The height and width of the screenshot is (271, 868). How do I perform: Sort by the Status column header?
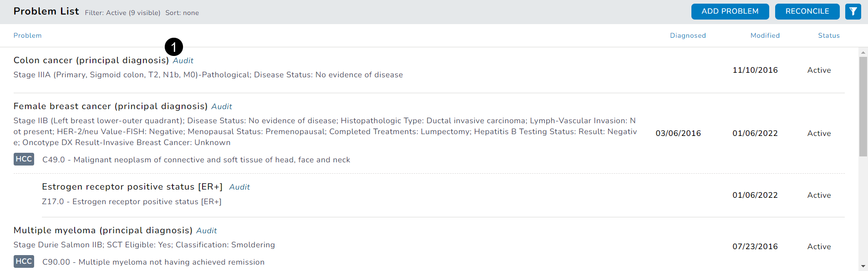pos(828,35)
